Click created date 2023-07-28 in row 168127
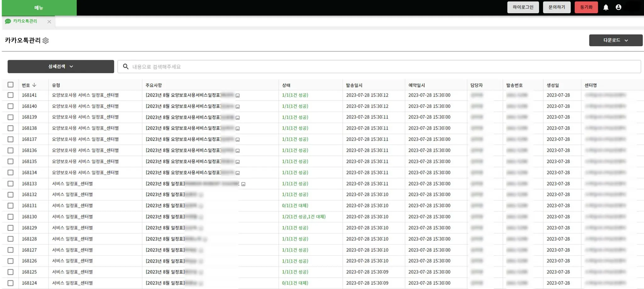Image resolution: width=644 pixels, height=289 pixels. pos(558,250)
